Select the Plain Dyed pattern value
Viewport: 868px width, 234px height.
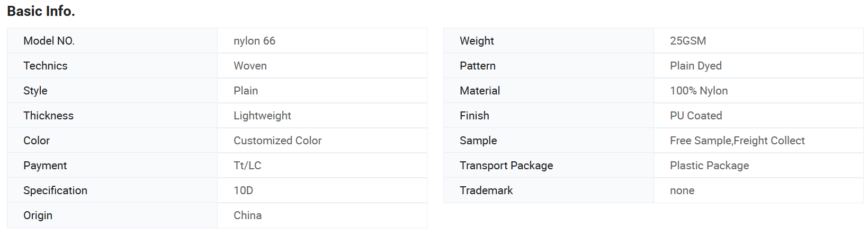(x=696, y=66)
